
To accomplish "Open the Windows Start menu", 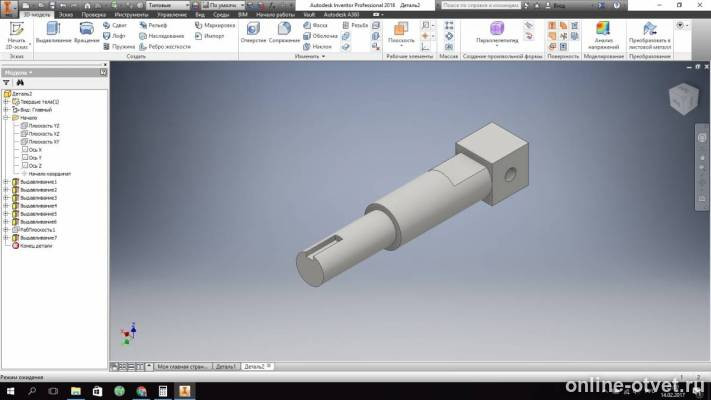I will 10,391.
